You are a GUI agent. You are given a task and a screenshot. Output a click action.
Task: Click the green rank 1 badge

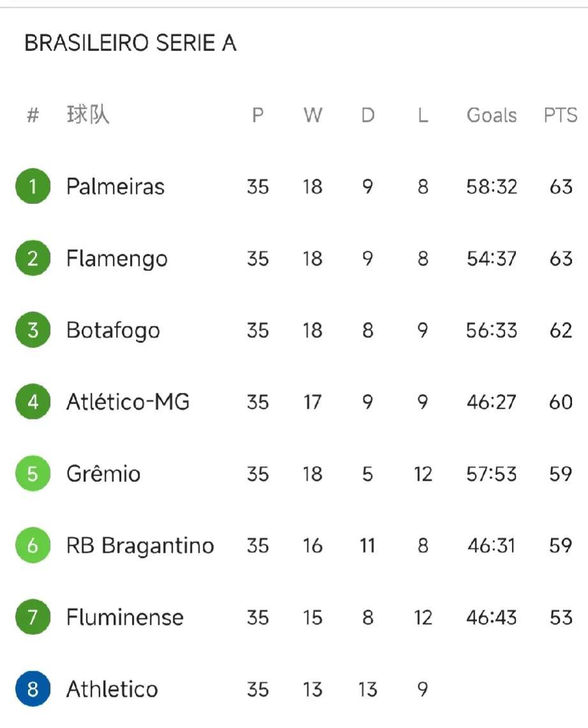click(33, 186)
